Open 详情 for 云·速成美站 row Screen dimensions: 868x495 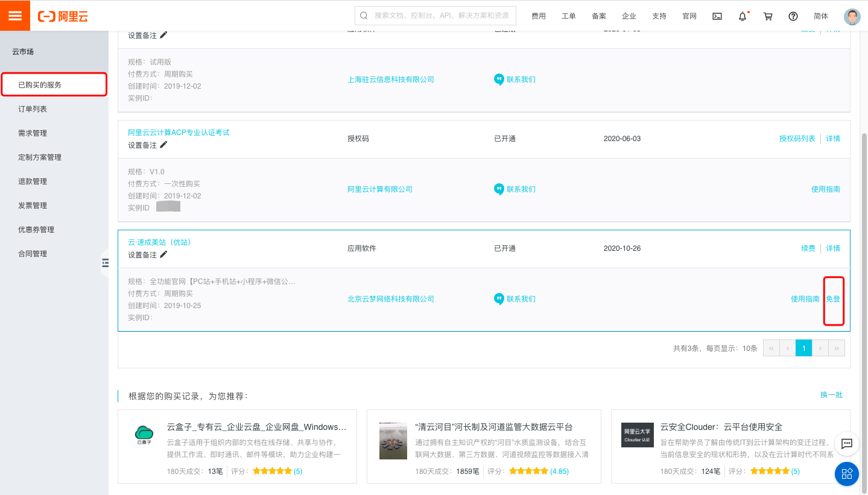coord(833,248)
